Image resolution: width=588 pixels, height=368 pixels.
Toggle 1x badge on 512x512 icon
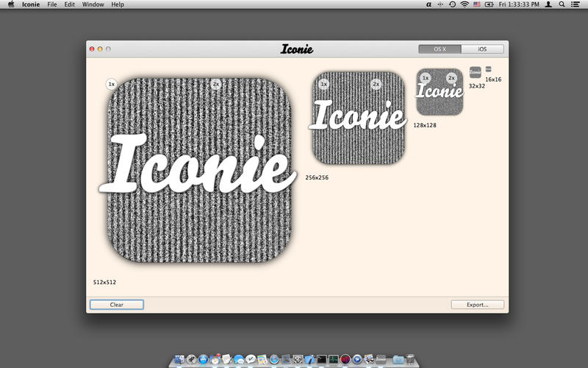coord(112,84)
